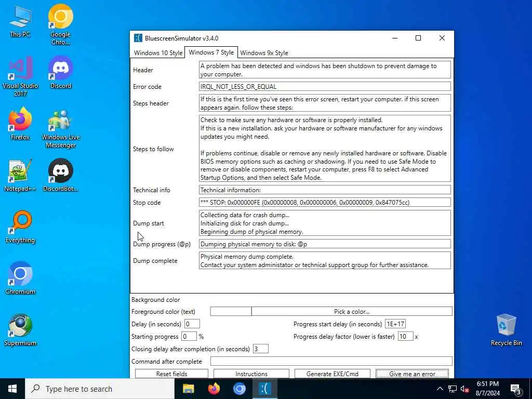532x399 pixels.
Task: Open the Windows Start menu
Action: (x=12, y=389)
